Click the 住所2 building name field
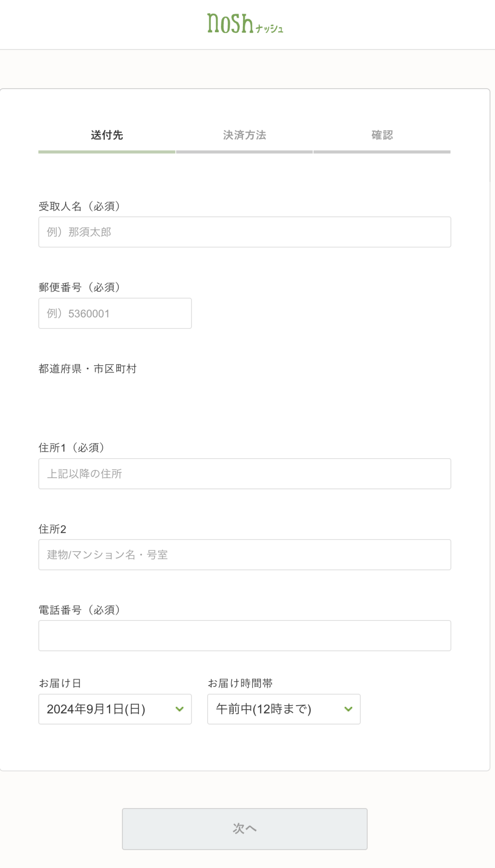The height and width of the screenshot is (868, 495). (x=244, y=555)
